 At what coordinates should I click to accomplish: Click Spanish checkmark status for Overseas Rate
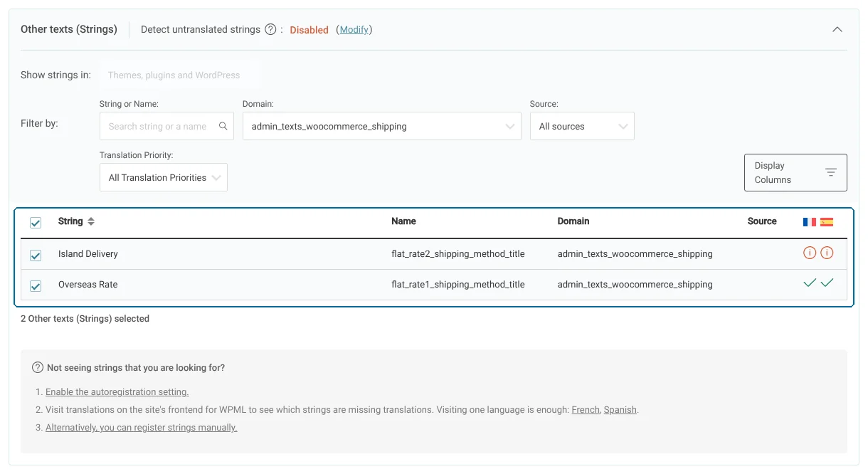tap(827, 283)
